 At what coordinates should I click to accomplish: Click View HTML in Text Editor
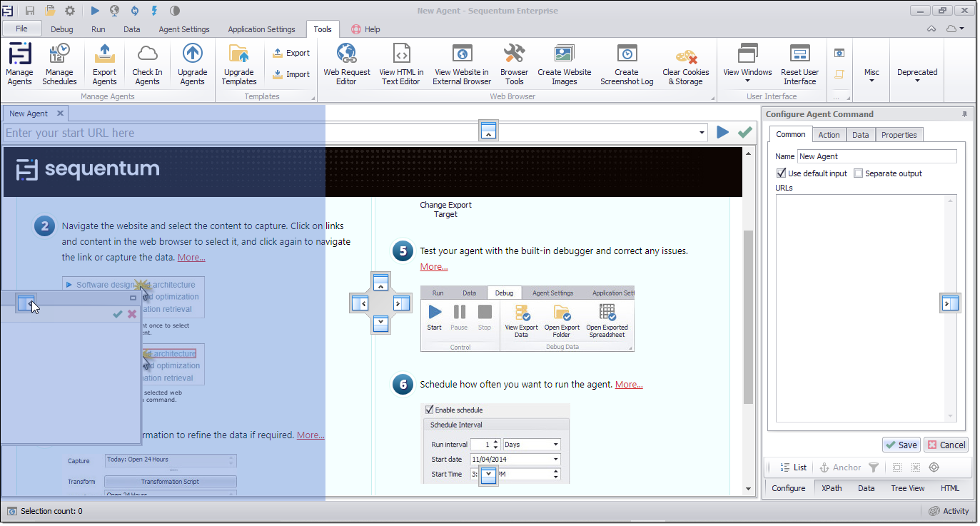[401, 64]
